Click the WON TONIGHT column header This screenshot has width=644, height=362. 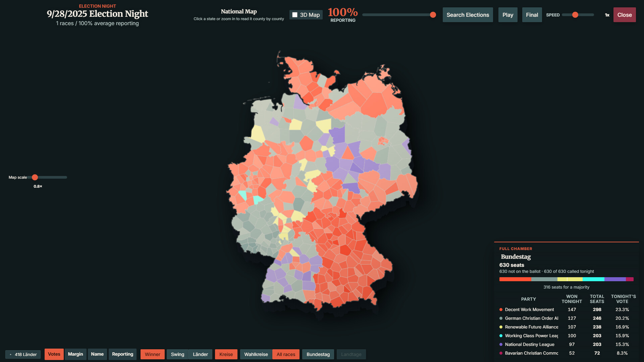click(572, 299)
